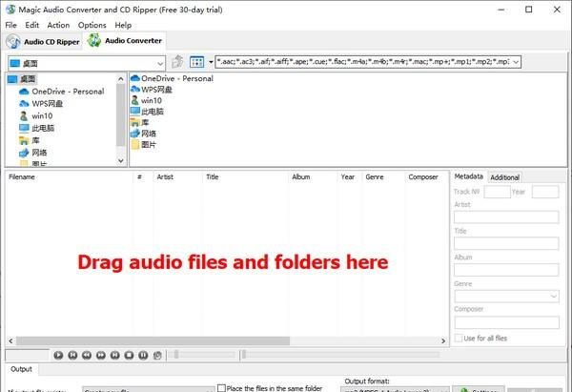Open the File menu

tap(10, 25)
